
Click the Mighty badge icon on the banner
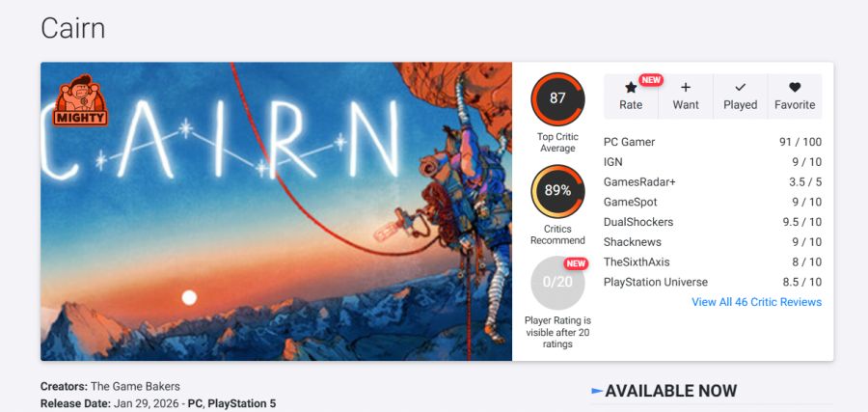pyautogui.click(x=80, y=100)
